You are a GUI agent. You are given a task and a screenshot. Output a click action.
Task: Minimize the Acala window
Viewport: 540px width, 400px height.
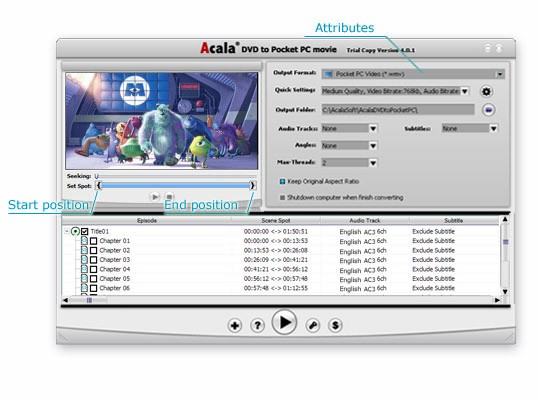(488, 48)
